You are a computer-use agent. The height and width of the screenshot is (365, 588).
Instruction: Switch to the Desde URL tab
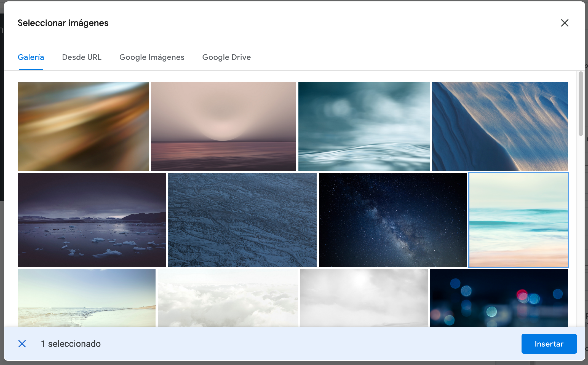(82, 57)
